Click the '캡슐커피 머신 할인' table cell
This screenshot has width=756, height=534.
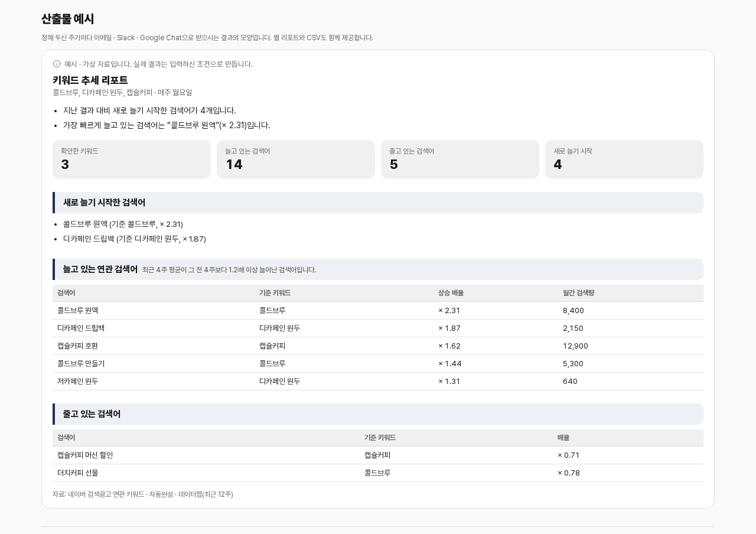pos(85,455)
